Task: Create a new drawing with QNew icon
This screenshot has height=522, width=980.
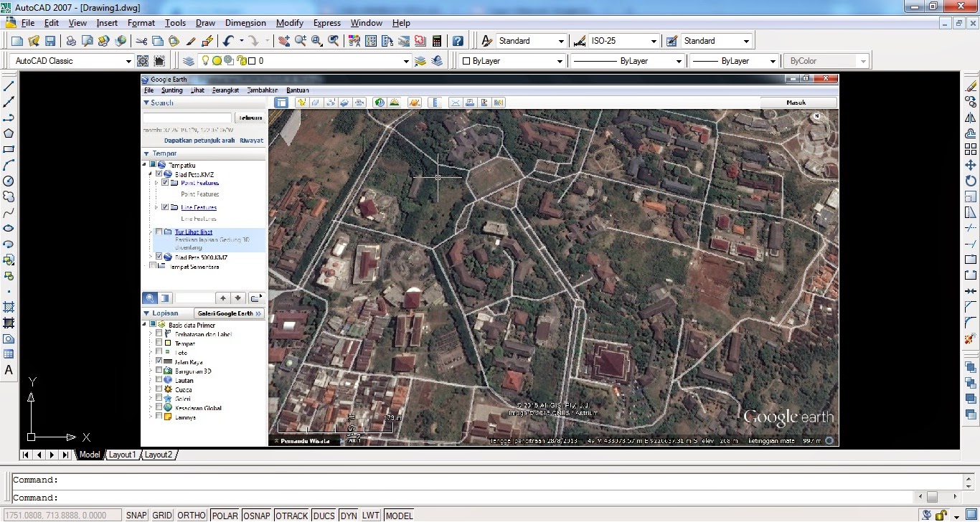Action: (17, 41)
